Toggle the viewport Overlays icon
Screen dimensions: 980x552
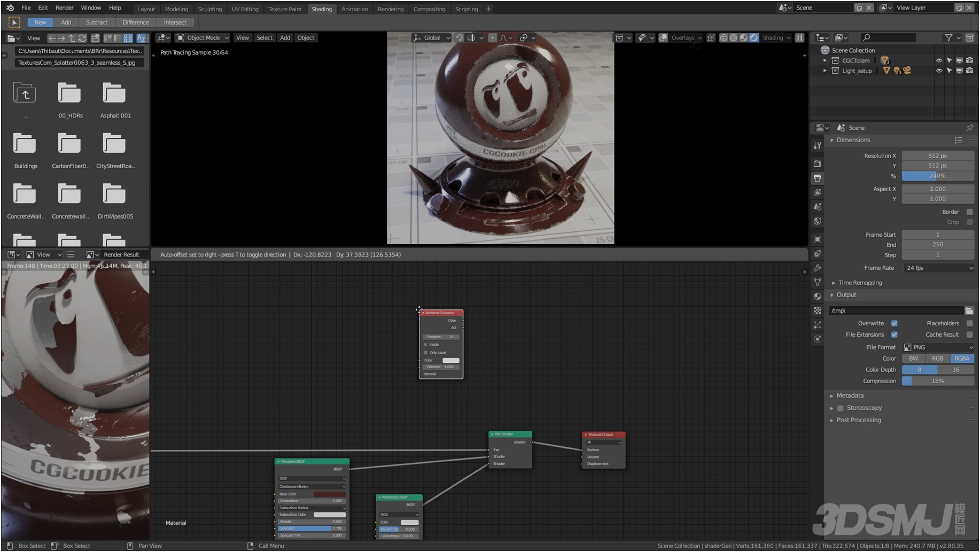(x=663, y=38)
